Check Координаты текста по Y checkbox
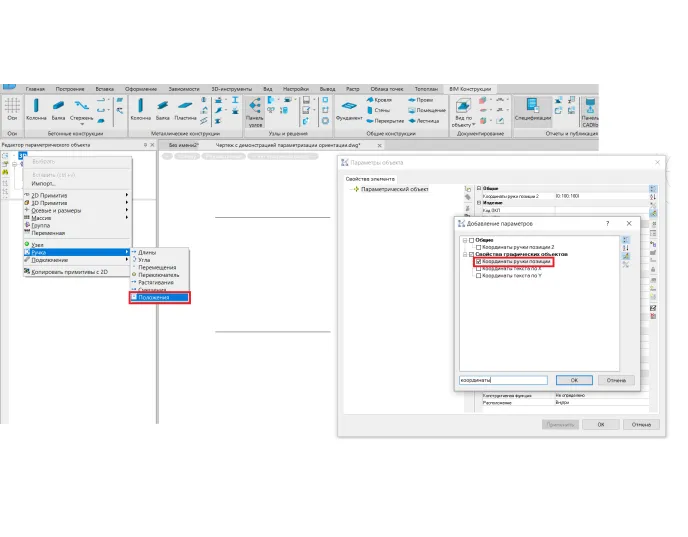 coord(479,276)
